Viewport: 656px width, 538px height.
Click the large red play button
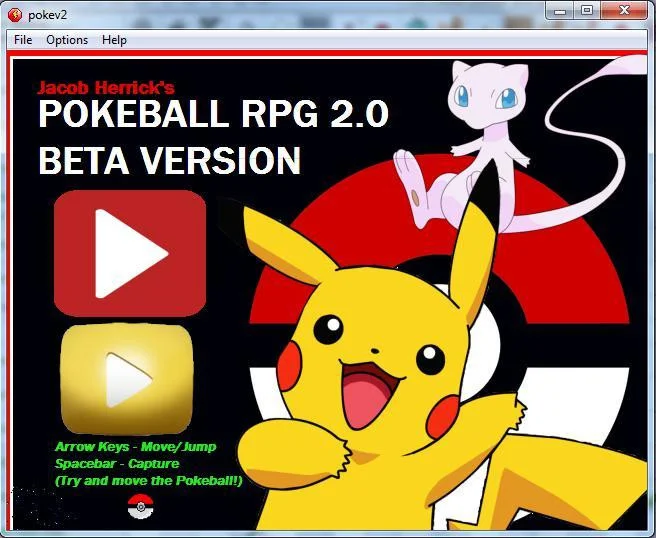(130, 254)
